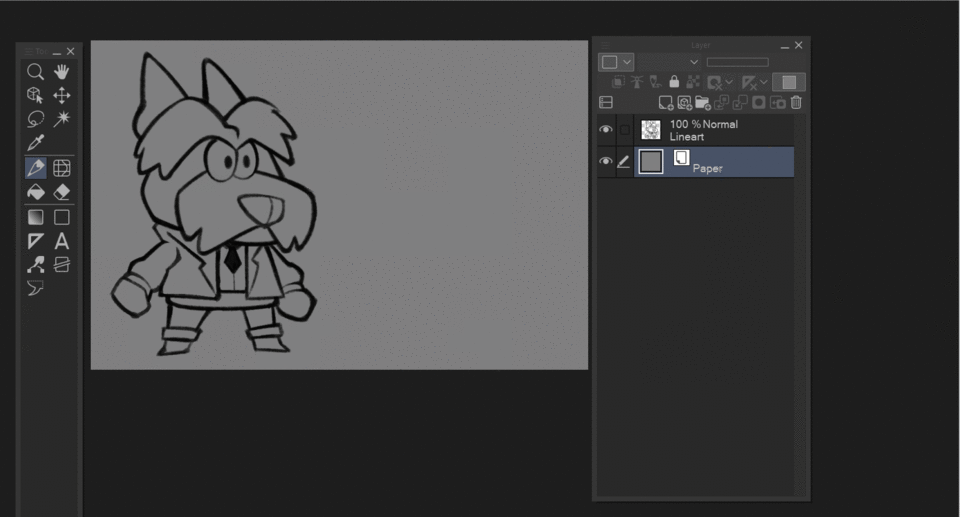
Task: Apply mask to layer icon
Action: tap(778, 102)
